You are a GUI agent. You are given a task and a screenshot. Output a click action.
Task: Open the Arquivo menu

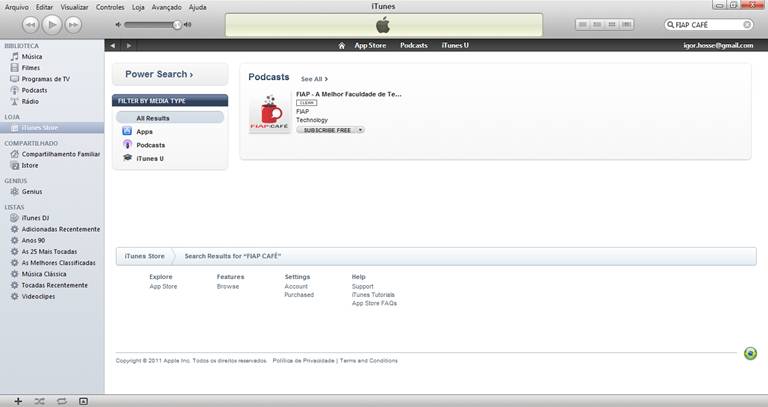coord(17,7)
